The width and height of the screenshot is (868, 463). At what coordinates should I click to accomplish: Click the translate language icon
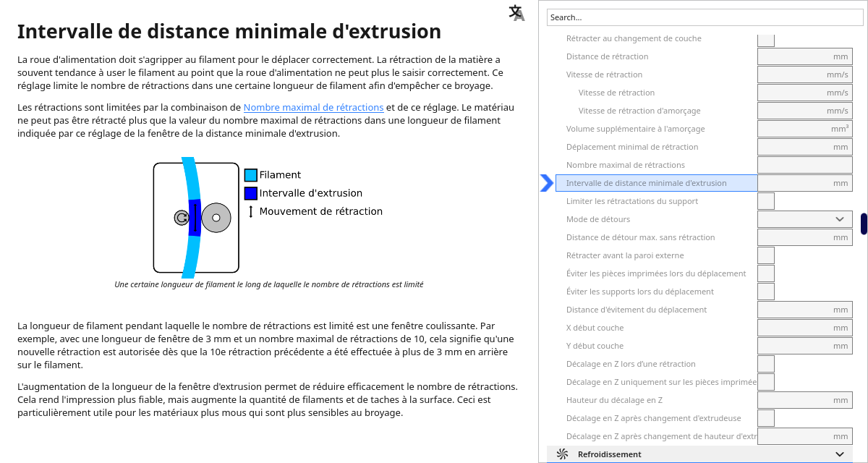pos(516,13)
